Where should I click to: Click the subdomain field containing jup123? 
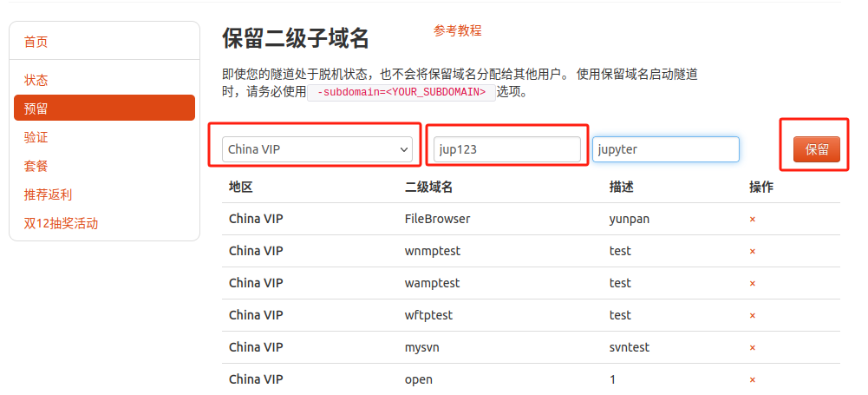507,149
